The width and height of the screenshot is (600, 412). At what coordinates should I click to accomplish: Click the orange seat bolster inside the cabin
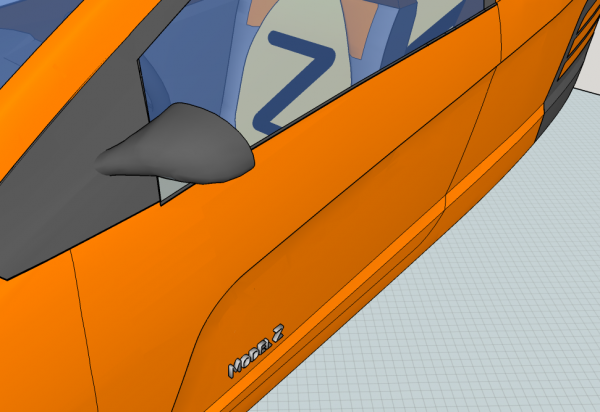[263, 12]
